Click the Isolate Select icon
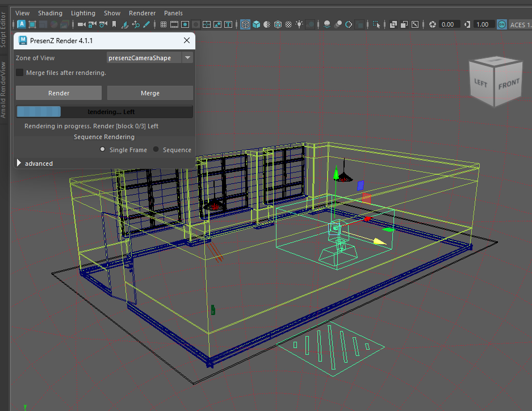The width and height of the screenshot is (532, 411). (376, 24)
